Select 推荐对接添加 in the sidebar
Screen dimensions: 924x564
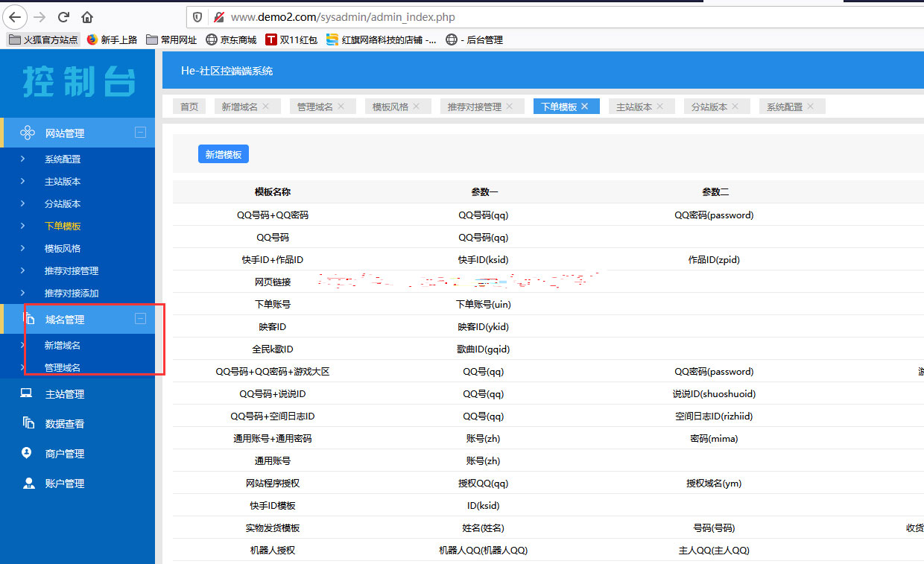(72, 293)
